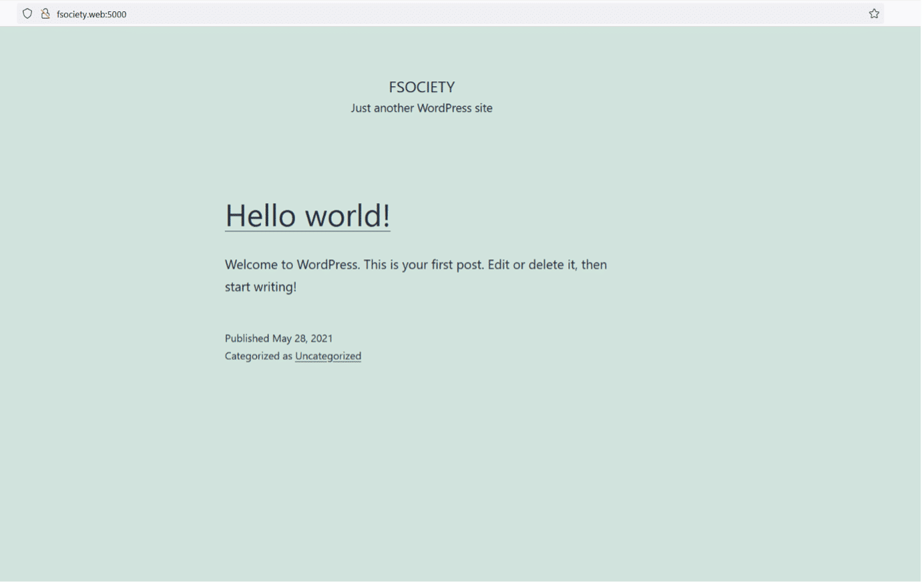Viewport: 924px width, 583px height.
Task: Click the 'Published' label
Action: click(246, 339)
